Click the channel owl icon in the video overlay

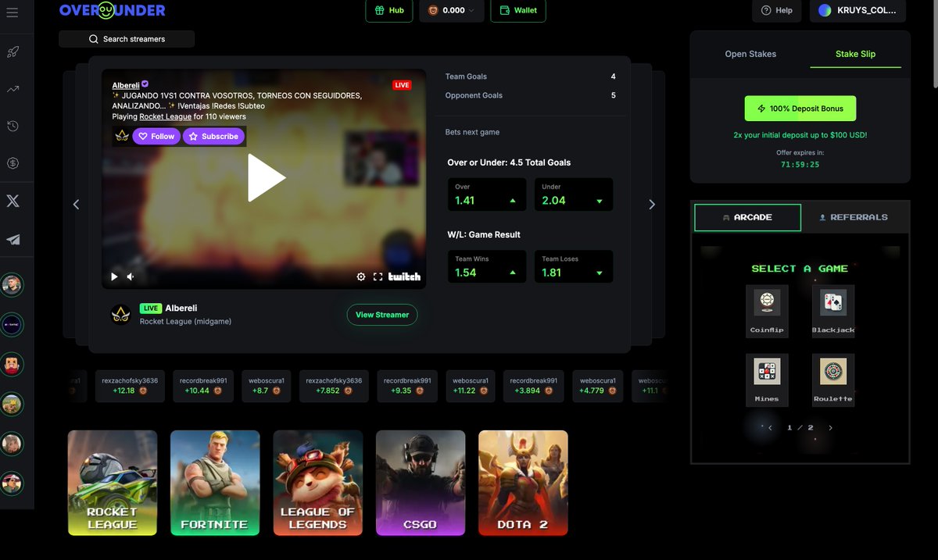(x=122, y=136)
